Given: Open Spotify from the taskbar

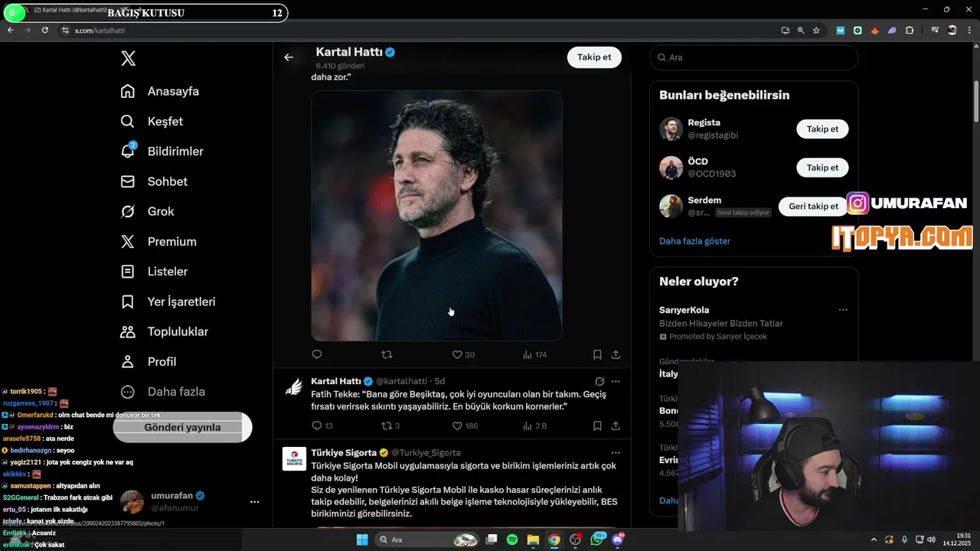Looking at the screenshot, I should pos(512,540).
